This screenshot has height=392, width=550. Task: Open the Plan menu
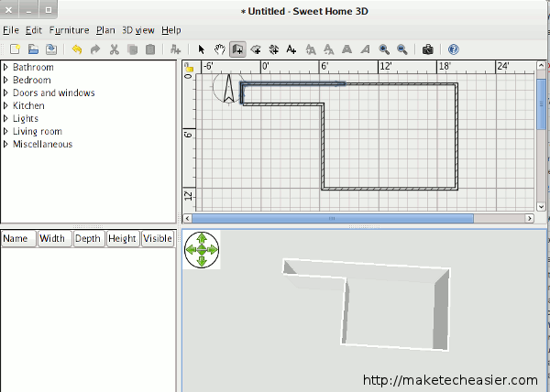[105, 30]
